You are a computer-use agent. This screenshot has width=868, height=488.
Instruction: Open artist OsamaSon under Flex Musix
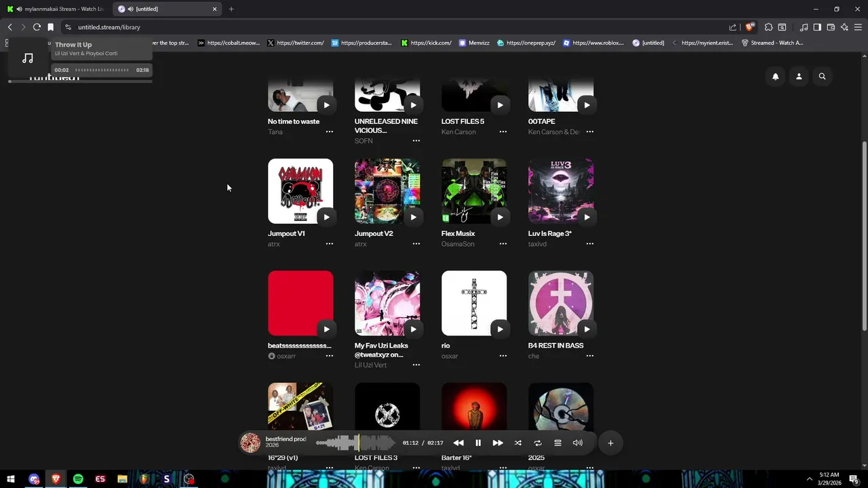point(458,244)
